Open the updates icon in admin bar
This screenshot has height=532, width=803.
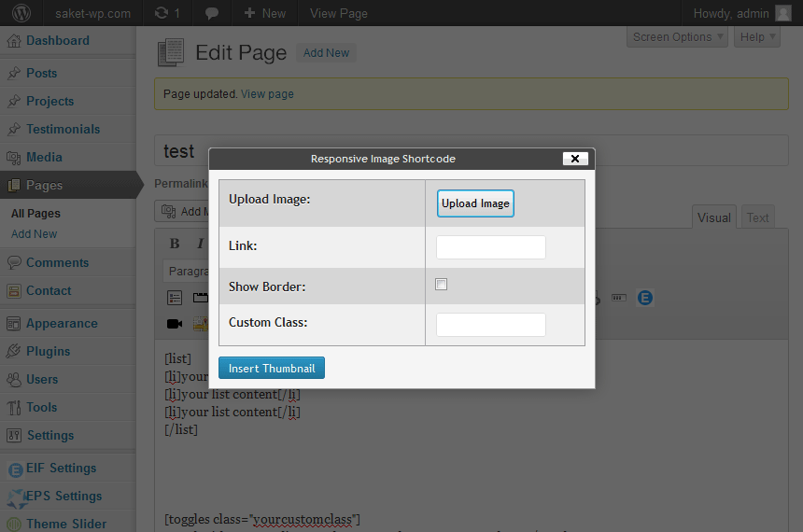(x=167, y=13)
